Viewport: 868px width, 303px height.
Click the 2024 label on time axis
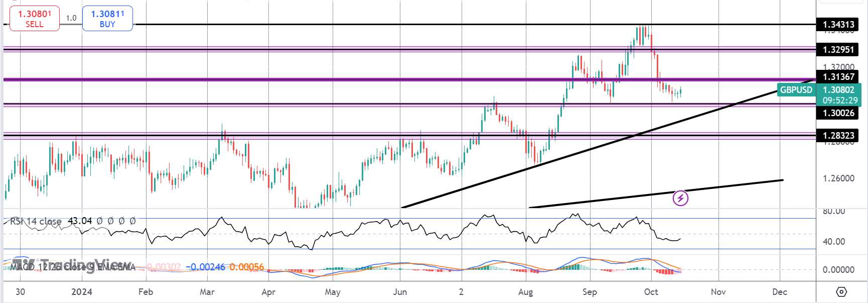tap(82, 292)
